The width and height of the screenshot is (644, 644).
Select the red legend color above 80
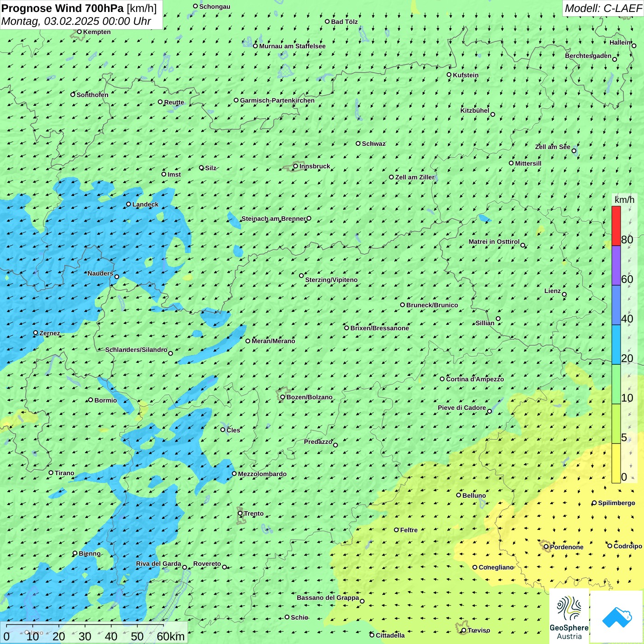tap(616, 226)
